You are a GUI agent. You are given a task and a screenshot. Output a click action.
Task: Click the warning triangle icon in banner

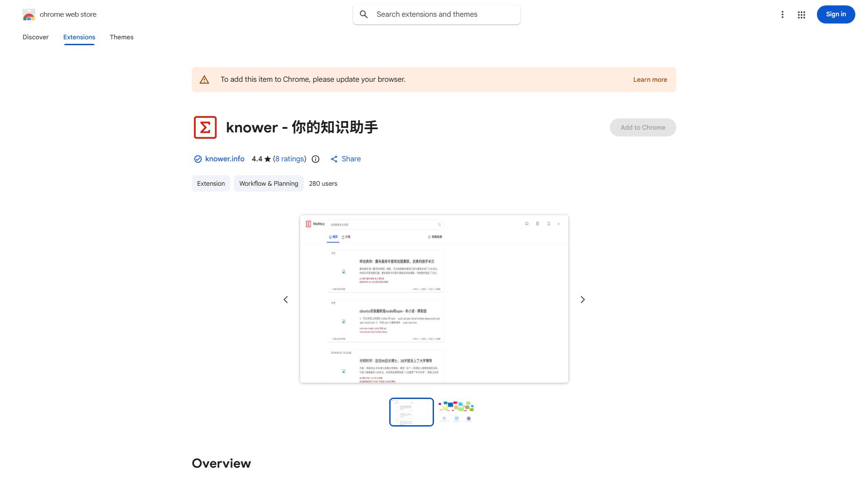tap(204, 80)
